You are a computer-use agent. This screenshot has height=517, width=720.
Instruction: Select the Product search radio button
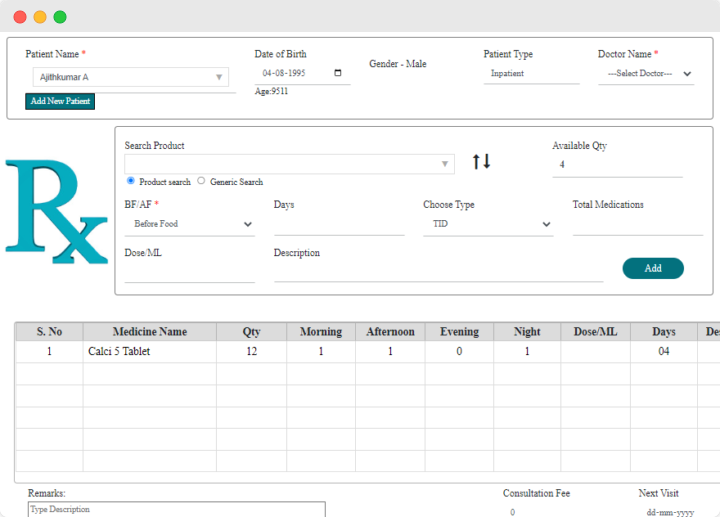click(131, 181)
